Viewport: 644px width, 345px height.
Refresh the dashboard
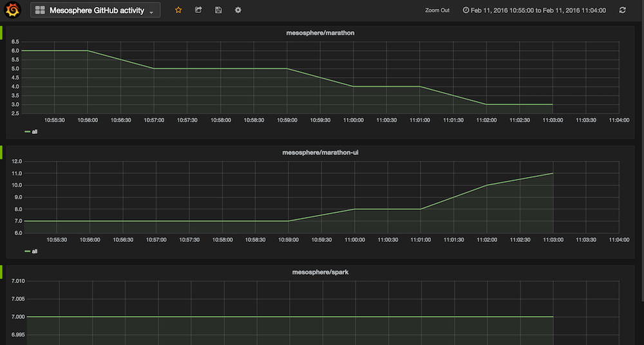point(623,10)
